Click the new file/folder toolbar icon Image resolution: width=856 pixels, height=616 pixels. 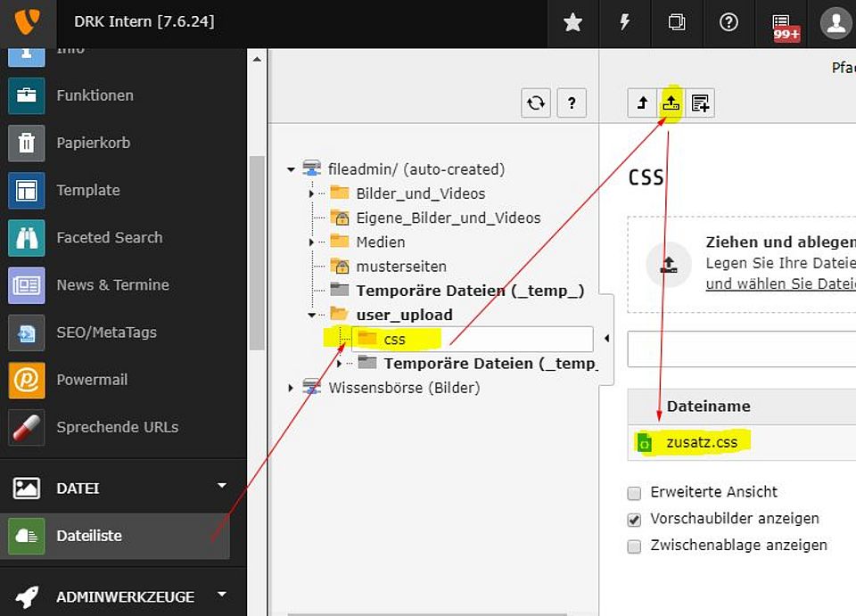(x=701, y=103)
